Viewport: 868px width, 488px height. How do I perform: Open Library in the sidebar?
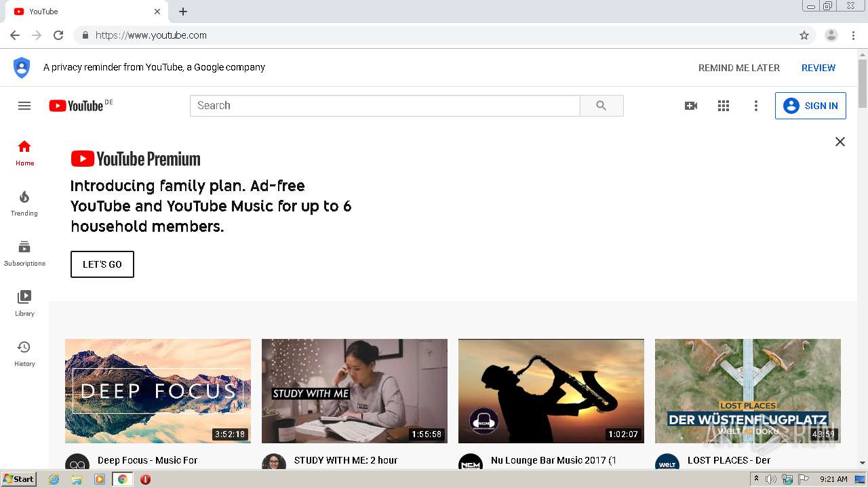tap(24, 303)
